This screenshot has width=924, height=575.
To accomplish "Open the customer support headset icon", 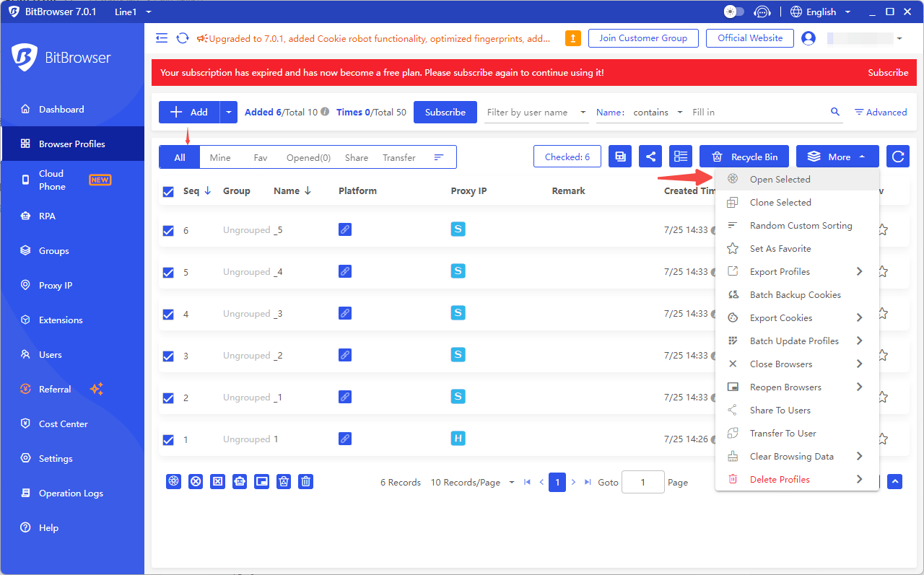I will (762, 12).
